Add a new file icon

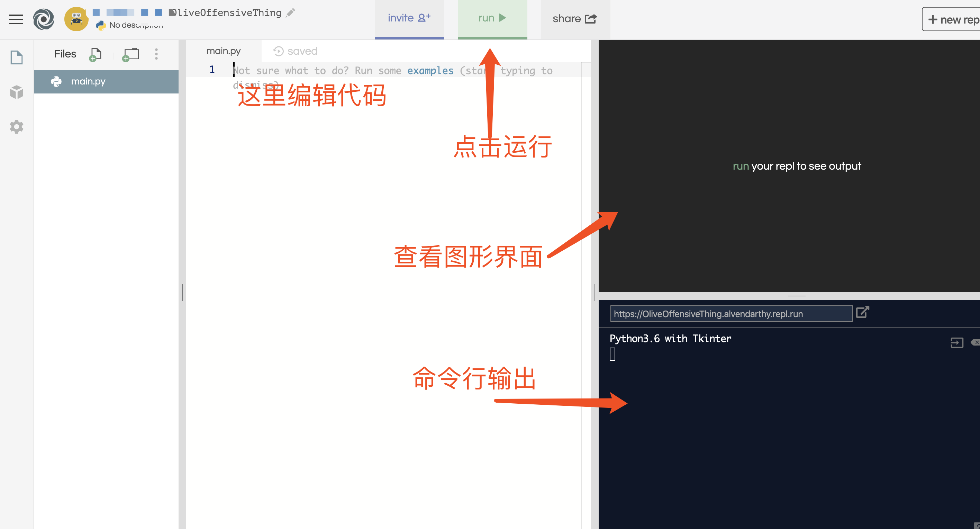(x=95, y=54)
